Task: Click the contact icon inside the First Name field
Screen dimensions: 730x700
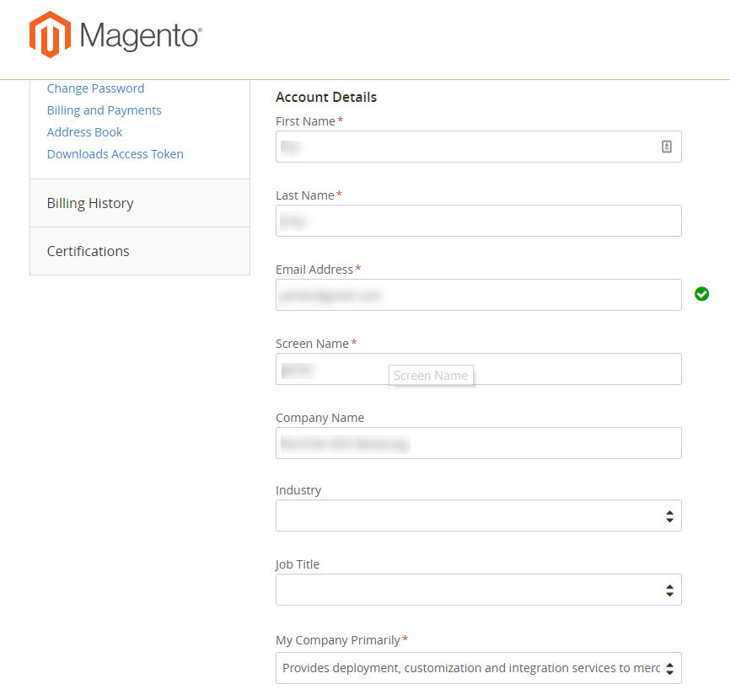Action: (x=667, y=146)
